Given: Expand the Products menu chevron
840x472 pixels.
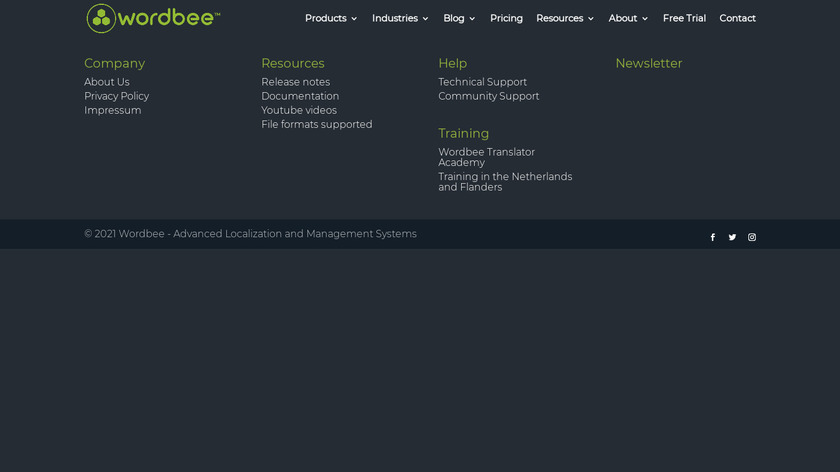Looking at the screenshot, I should 354,19.
